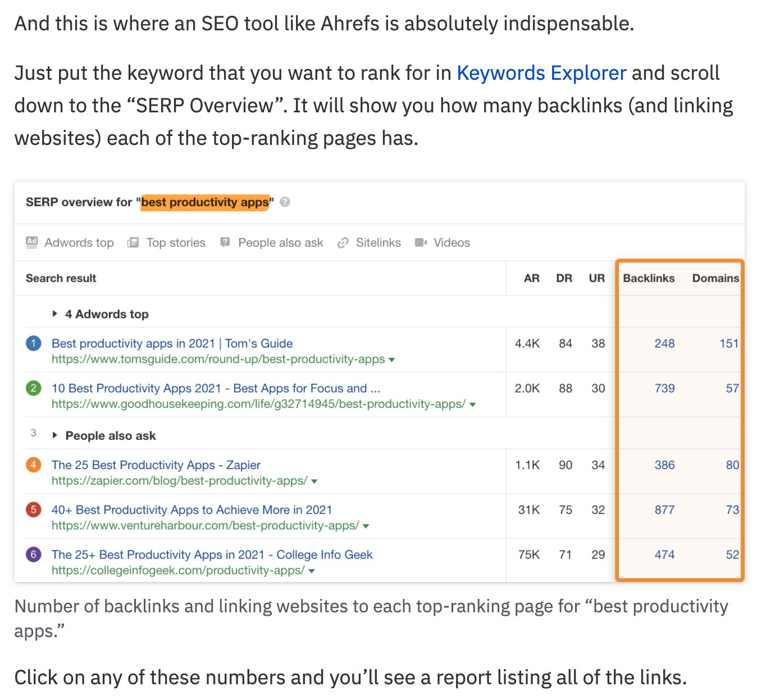This screenshot has height=700, width=766.
Task: Open the Tom's Guide productivity apps result
Action: click(172, 343)
